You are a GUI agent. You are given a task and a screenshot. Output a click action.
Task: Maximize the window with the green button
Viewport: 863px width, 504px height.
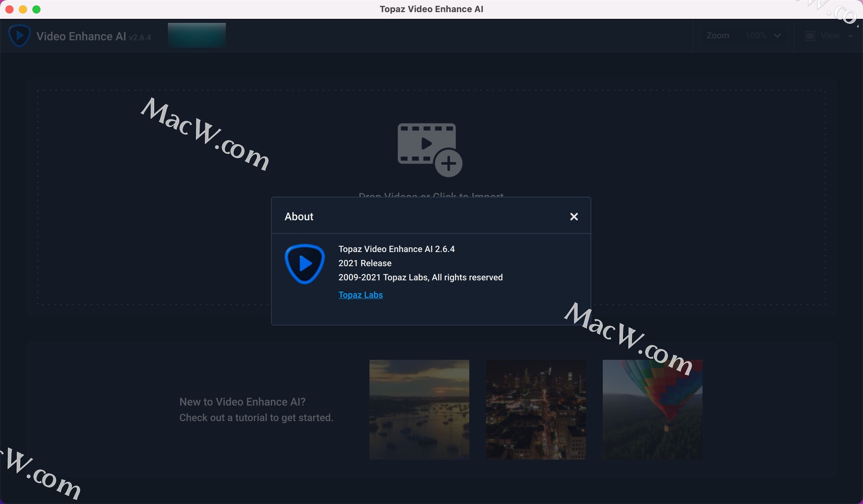[x=37, y=9]
